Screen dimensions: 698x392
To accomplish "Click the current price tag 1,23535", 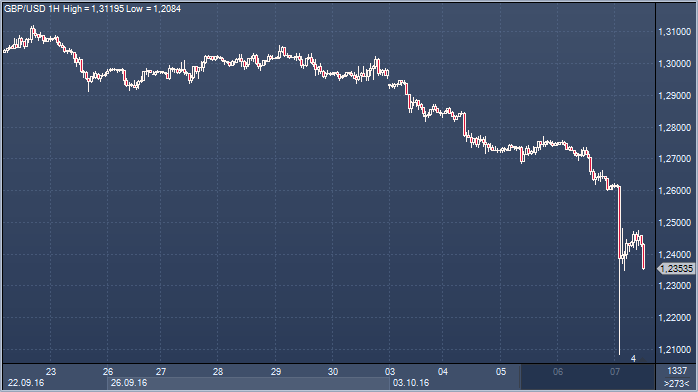I will tap(676, 269).
